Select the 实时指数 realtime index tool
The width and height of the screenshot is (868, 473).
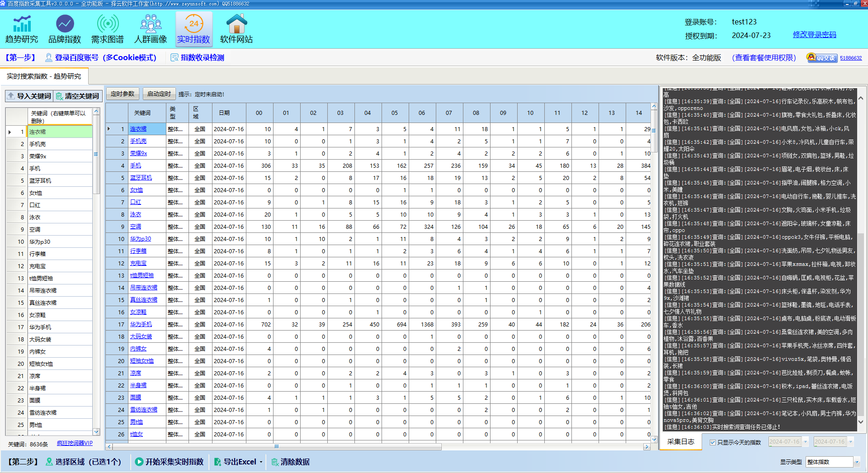click(193, 29)
